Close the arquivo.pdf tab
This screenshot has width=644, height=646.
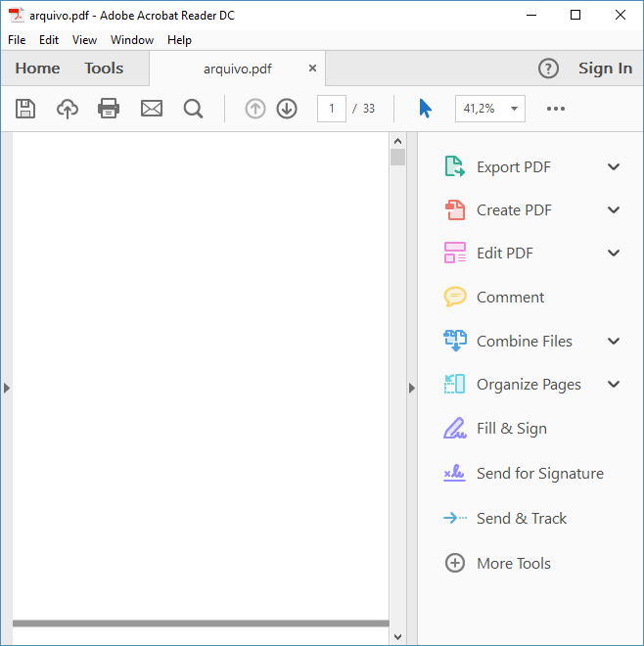(x=313, y=68)
